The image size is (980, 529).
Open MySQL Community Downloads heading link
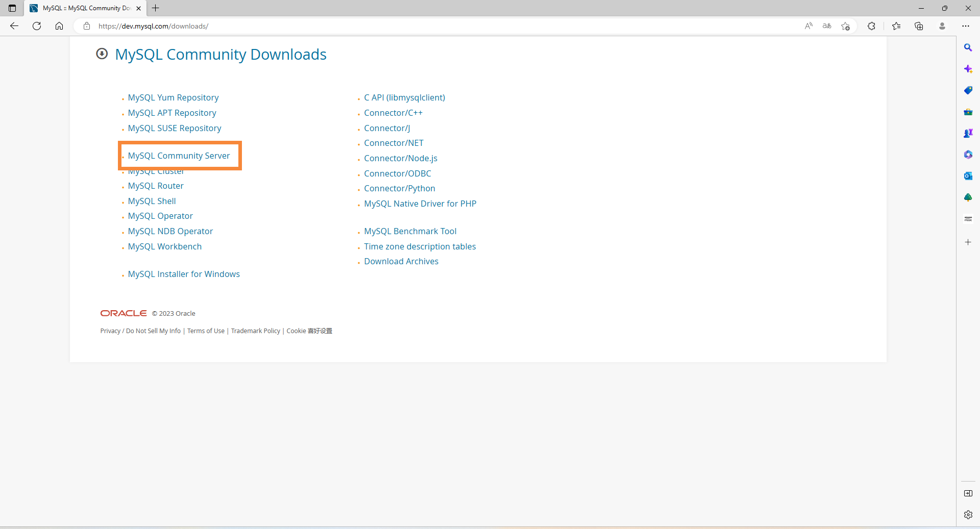click(x=220, y=54)
